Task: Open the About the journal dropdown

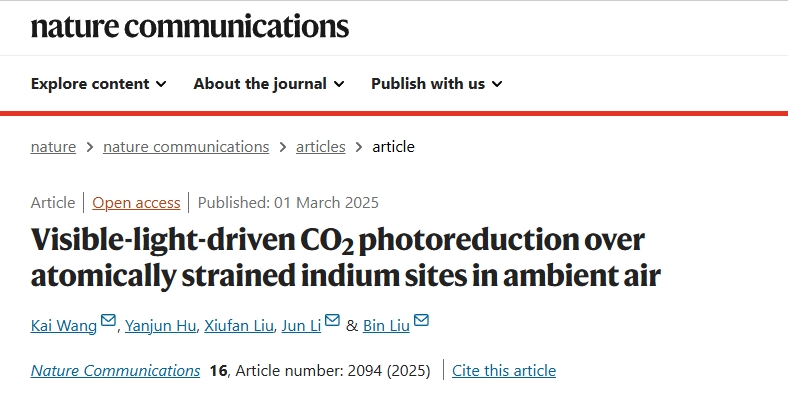Action: [x=269, y=83]
